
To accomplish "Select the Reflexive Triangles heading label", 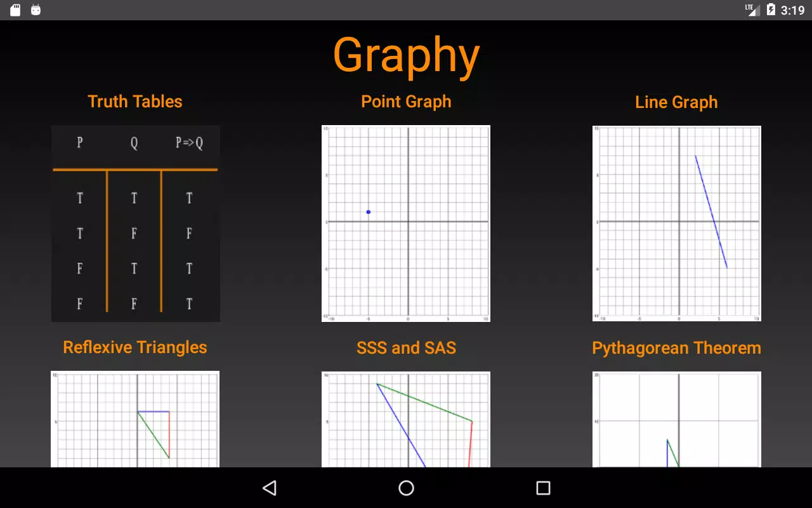I will coord(134,347).
